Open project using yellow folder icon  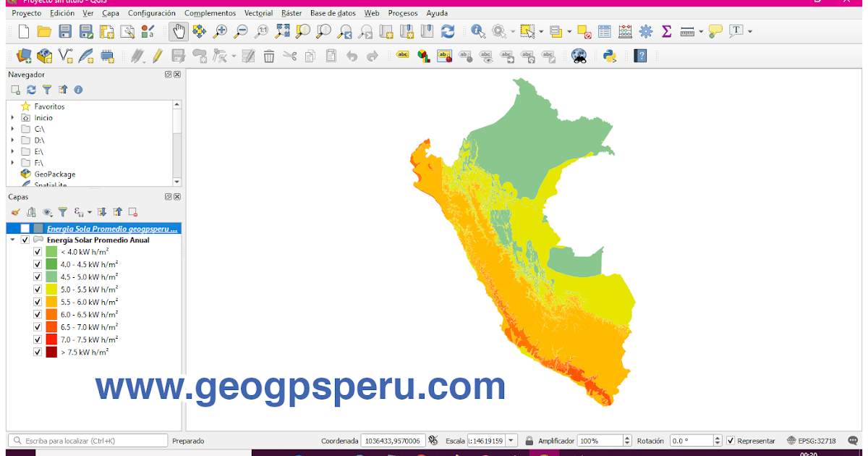click(44, 31)
